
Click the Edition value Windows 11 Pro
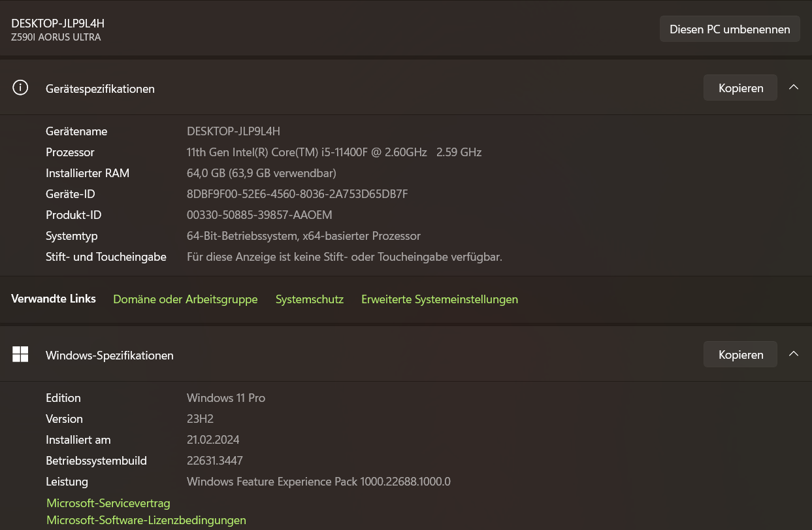click(226, 398)
